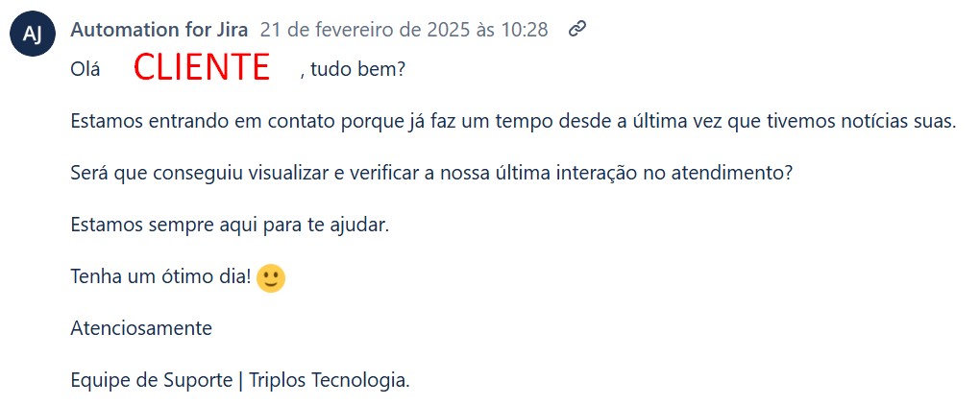Select the ', tudo bem?' text
Image resolution: width=980 pixels, height=405 pixels.
click(354, 69)
